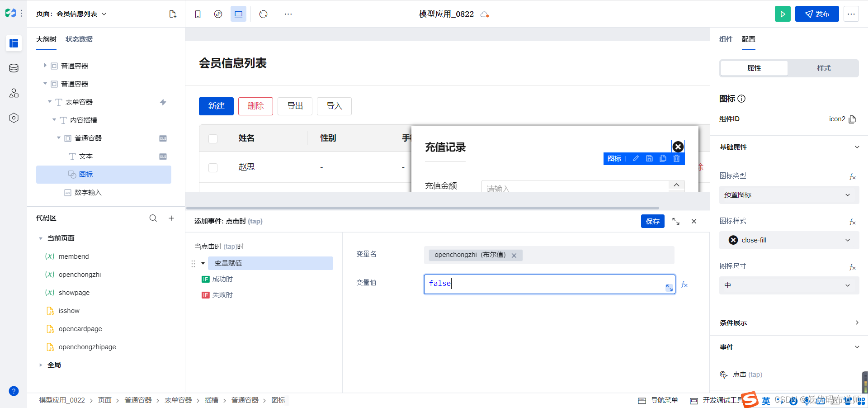Viewport: 868px width, 408px height.
Task: Click the fx binding for icon type
Action: click(x=852, y=176)
